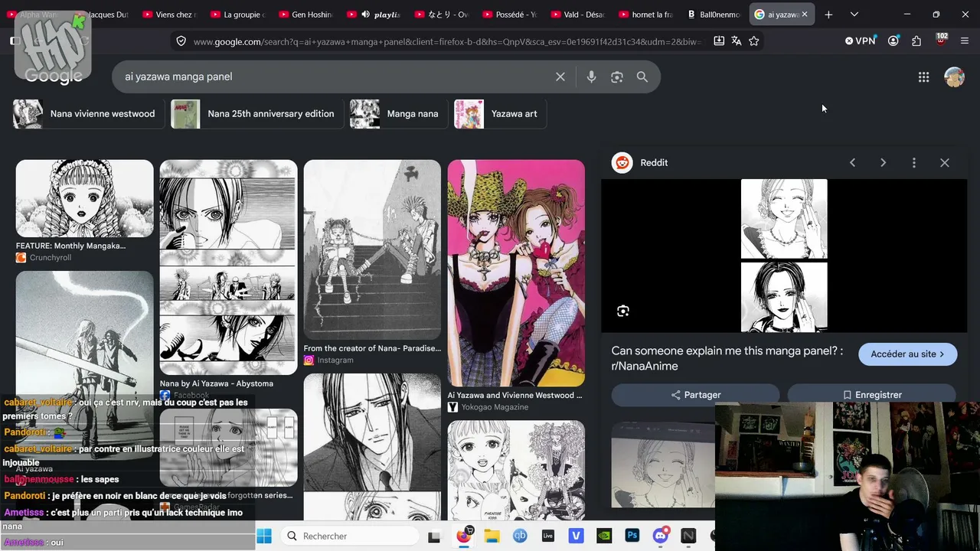Open the Firefox VPN panel
The height and width of the screenshot is (551, 980).
point(861,41)
